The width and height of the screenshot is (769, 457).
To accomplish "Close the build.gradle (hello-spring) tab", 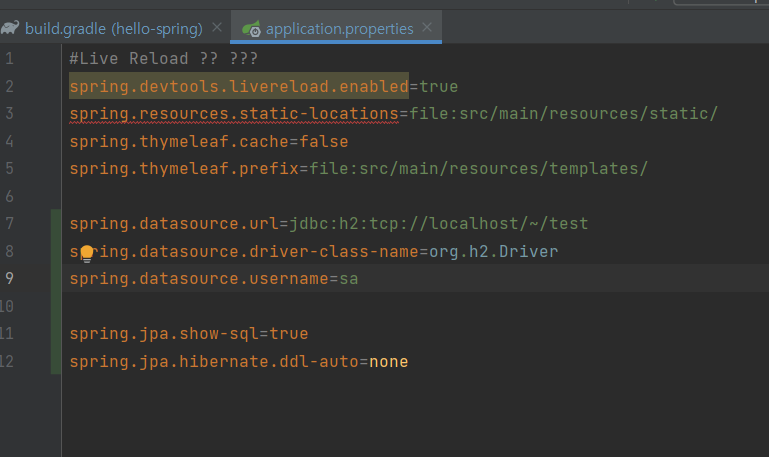I will (x=217, y=28).
